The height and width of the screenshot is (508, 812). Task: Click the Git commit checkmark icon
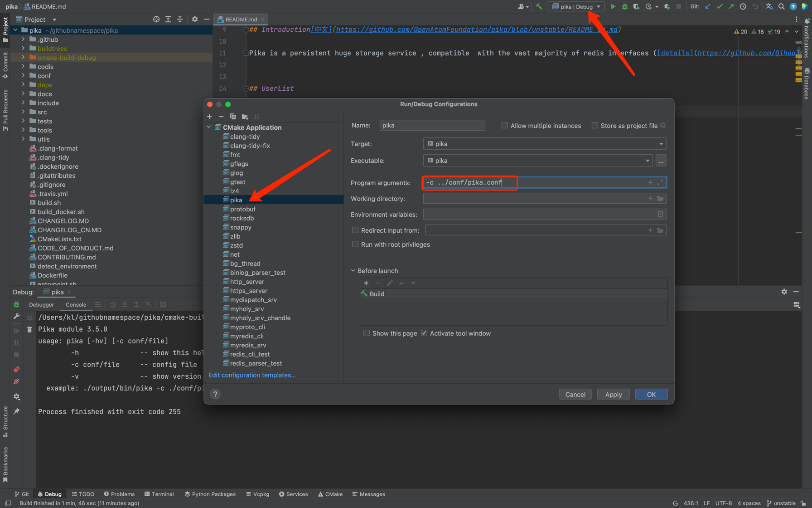click(719, 6)
